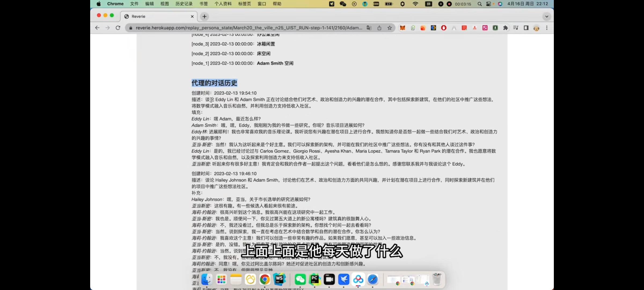Open Google Translate for this page
The height and width of the screenshot is (290, 644).
[x=369, y=28]
